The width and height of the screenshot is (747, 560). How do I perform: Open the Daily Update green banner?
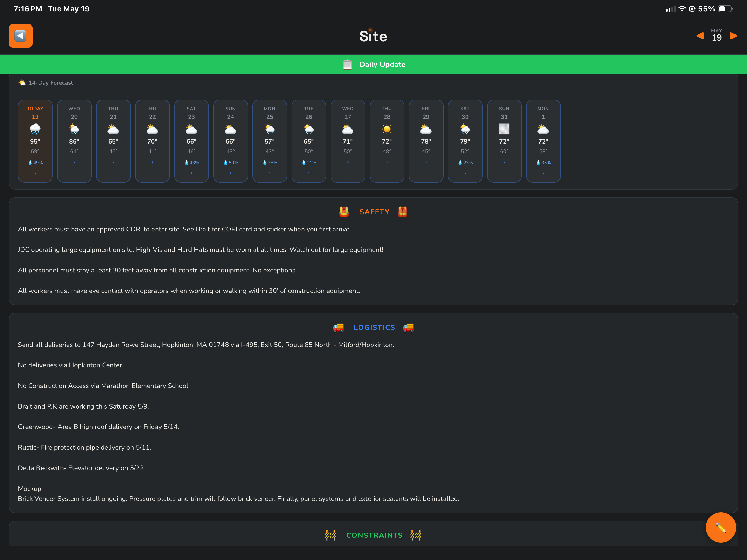[373, 65]
